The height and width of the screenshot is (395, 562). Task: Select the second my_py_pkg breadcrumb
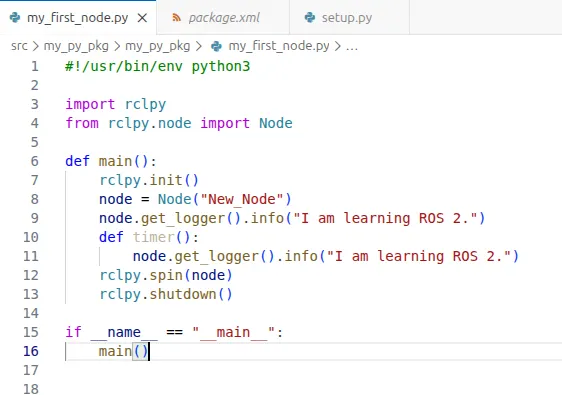(157, 46)
